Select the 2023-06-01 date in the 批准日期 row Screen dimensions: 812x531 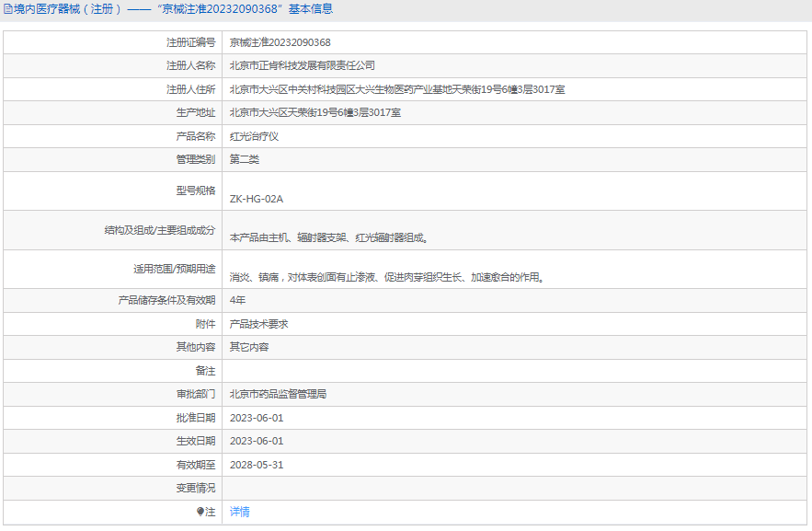coord(257,418)
